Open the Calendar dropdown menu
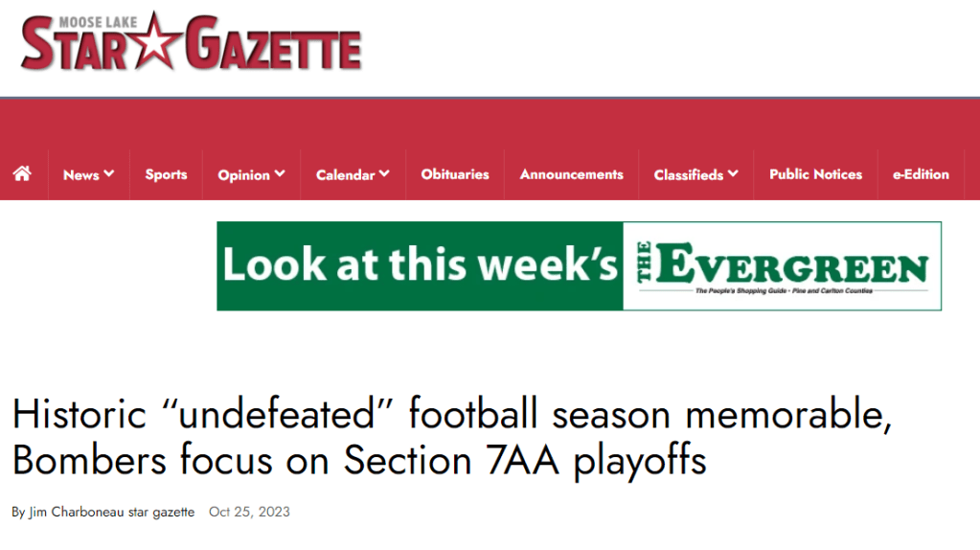The image size is (980, 550). pyautogui.click(x=353, y=174)
